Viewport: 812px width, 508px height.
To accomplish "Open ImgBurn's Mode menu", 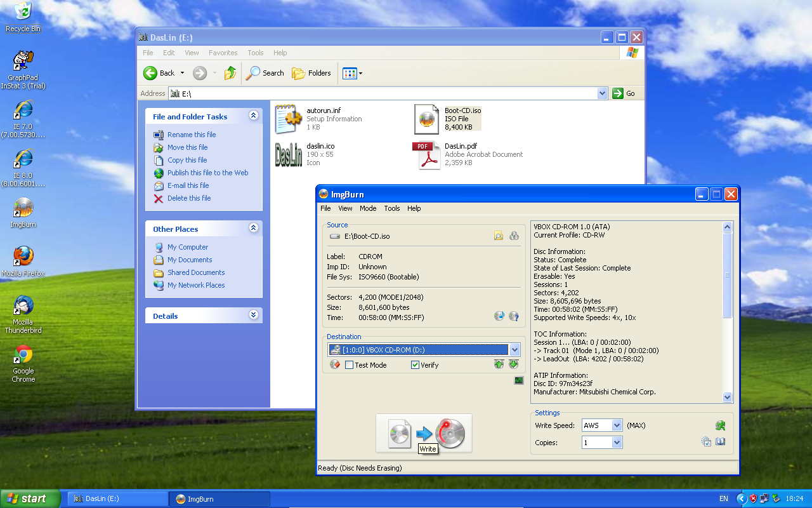I will pyautogui.click(x=368, y=208).
